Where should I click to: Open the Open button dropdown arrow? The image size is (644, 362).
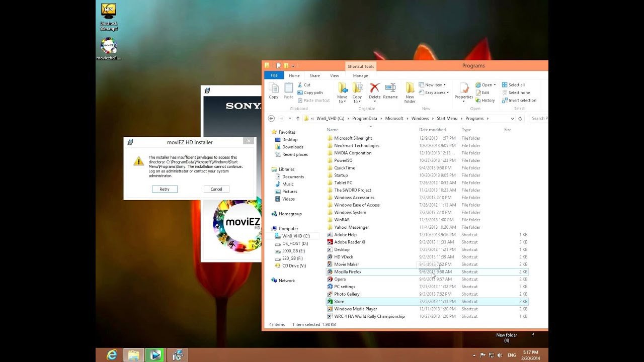tap(495, 85)
